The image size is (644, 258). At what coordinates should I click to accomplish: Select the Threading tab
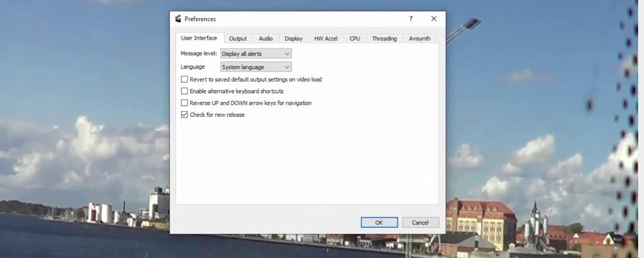[x=384, y=39]
